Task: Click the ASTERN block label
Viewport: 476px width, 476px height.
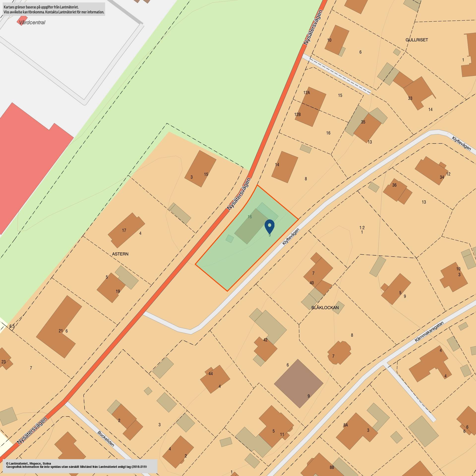Action: pos(120,254)
